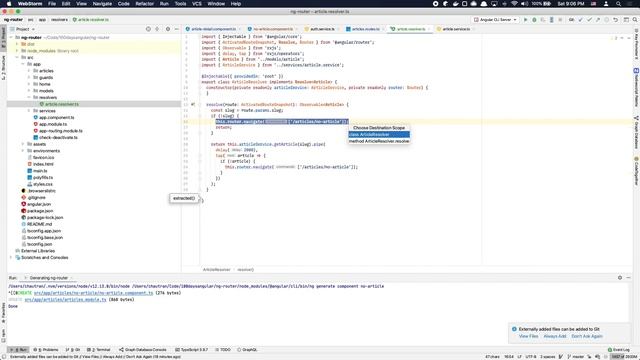Open Run panel settings gear

(620, 278)
